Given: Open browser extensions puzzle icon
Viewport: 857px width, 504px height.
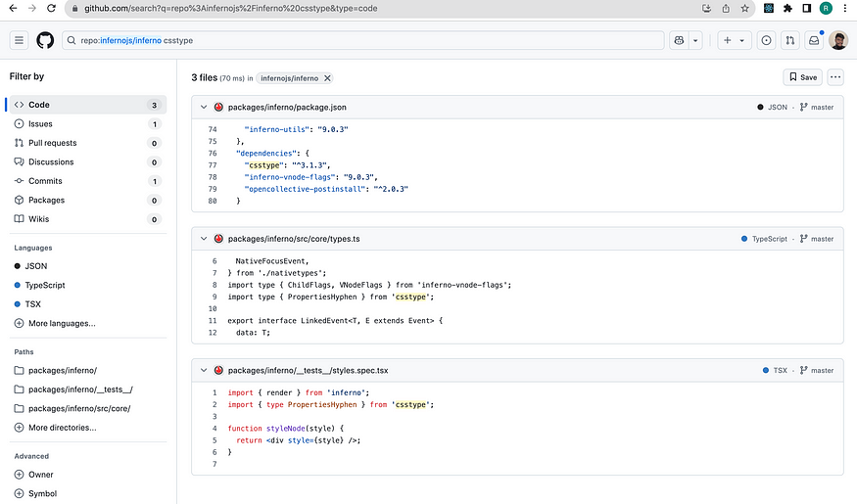Looking at the screenshot, I should point(787,8).
